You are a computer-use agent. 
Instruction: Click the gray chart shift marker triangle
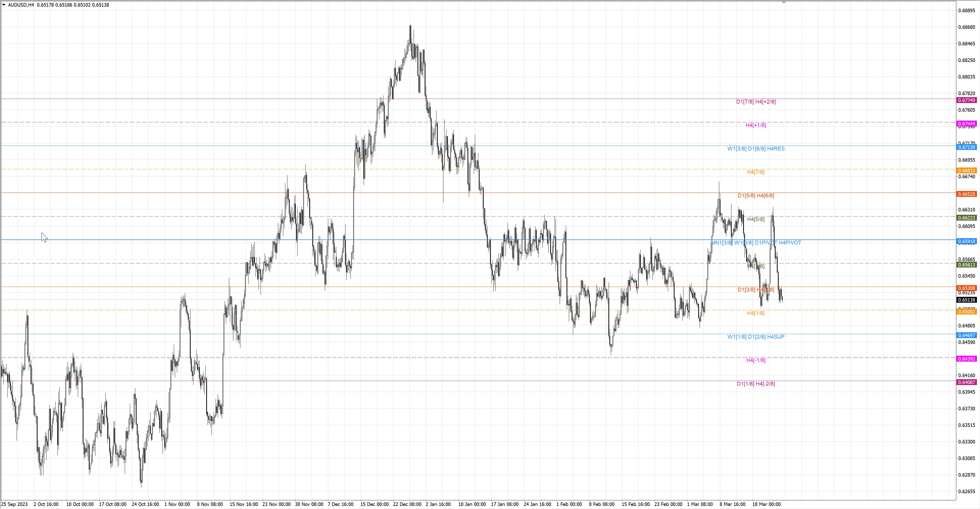pos(784,2)
